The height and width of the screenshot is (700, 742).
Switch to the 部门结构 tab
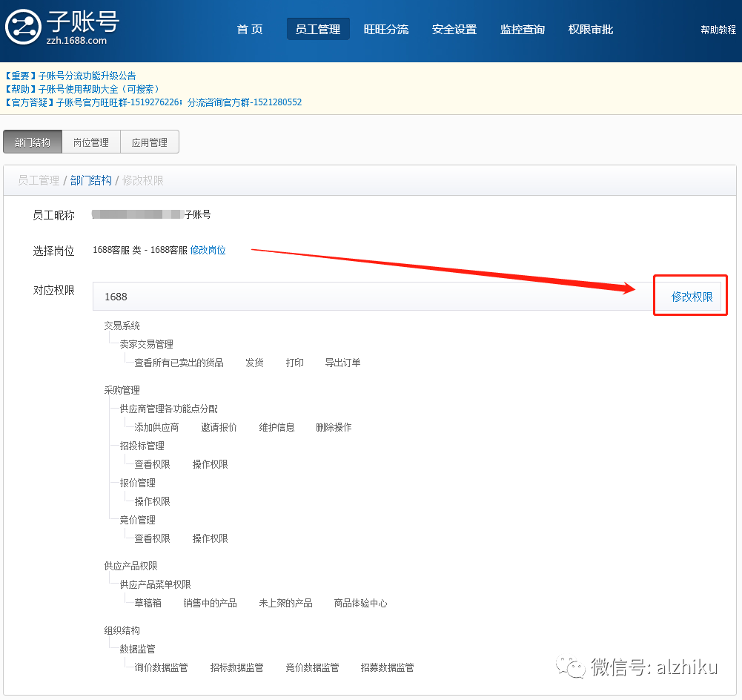pyautogui.click(x=33, y=142)
